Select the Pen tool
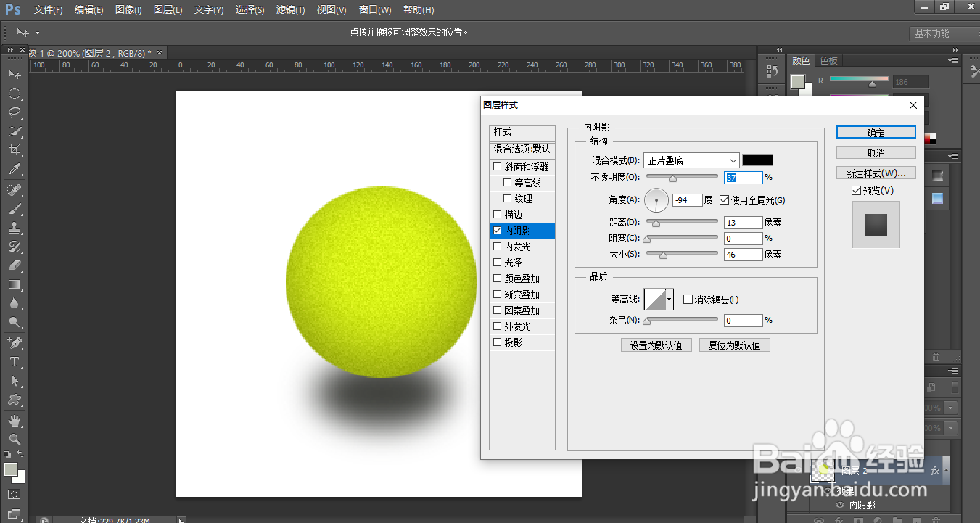Image resolution: width=980 pixels, height=523 pixels. (14, 342)
